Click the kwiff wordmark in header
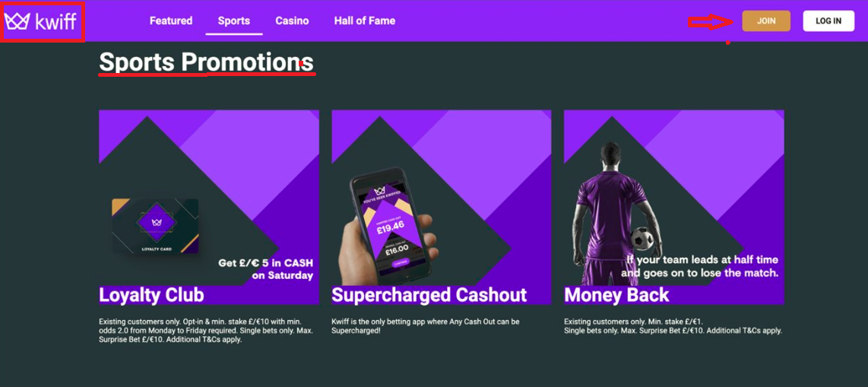 (55, 21)
